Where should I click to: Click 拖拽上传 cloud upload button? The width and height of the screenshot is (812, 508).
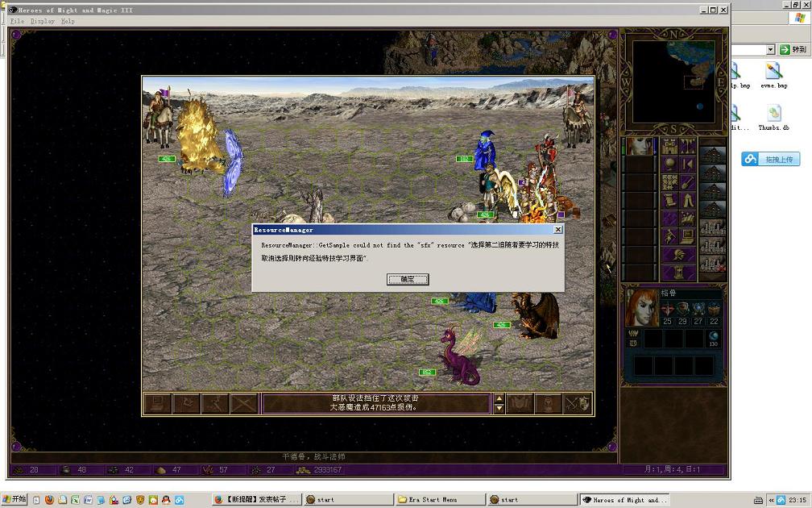771,159
